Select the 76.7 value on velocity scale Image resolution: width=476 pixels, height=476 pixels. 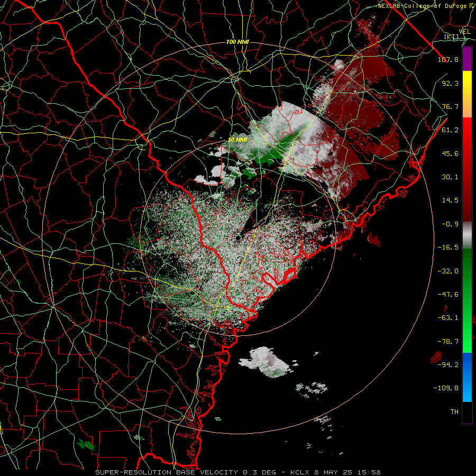click(x=450, y=106)
